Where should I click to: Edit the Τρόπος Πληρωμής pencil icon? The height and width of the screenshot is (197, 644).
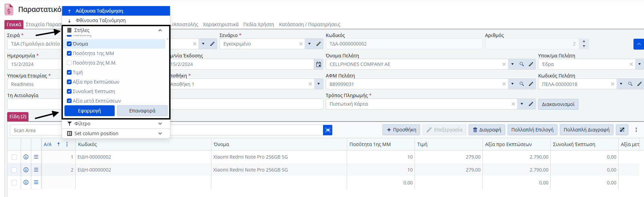pyautogui.click(x=531, y=104)
